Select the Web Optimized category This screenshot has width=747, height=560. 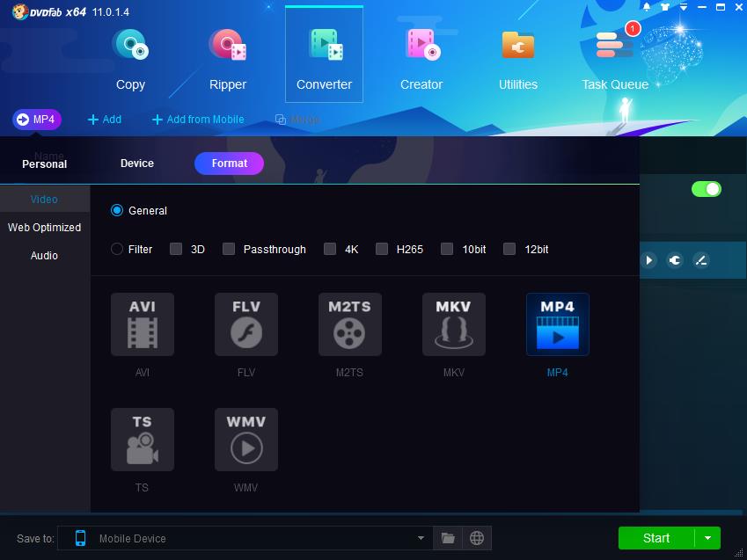pos(44,227)
